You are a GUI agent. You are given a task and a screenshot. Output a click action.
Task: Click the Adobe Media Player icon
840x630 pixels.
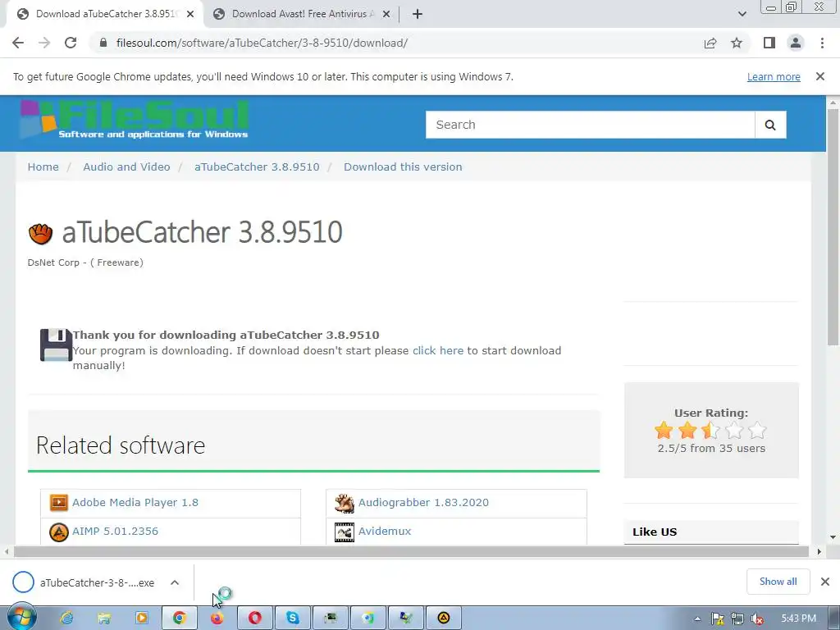[58, 503]
